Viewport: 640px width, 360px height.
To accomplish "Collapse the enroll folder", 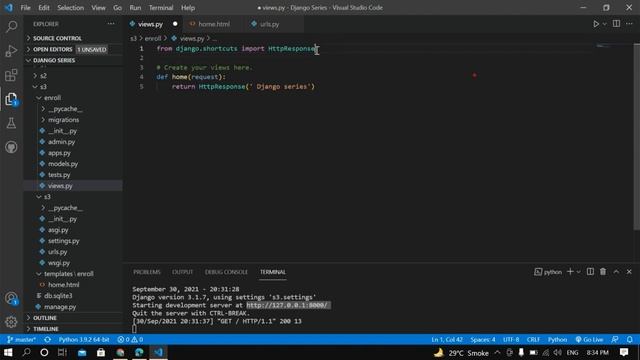I will (73, 98).
